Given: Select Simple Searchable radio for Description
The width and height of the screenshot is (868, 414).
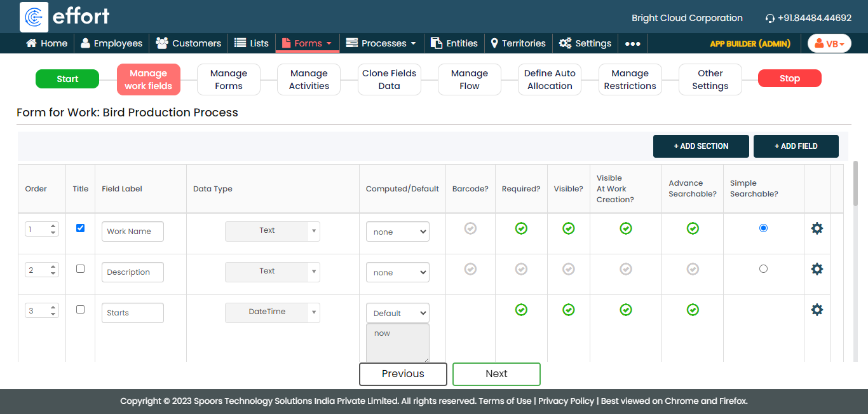Looking at the screenshot, I should [x=763, y=269].
